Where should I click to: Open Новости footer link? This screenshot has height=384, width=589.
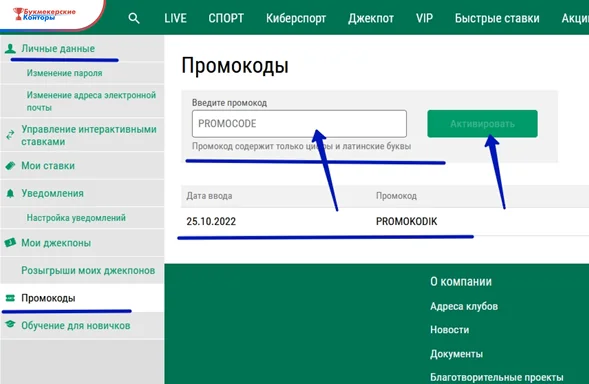[x=450, y=330]
